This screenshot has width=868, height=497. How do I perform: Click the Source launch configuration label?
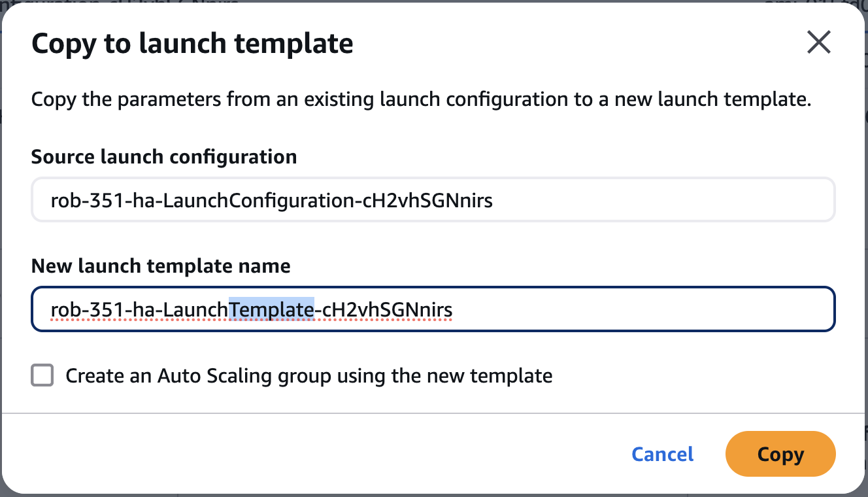point(163,156)
